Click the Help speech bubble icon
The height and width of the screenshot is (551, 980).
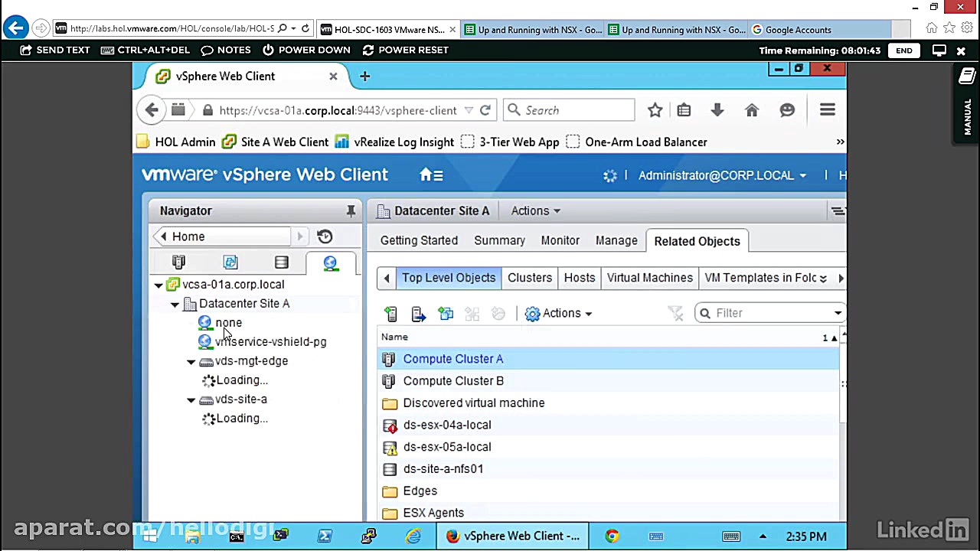pyautogui.click(x=787, y=110)
